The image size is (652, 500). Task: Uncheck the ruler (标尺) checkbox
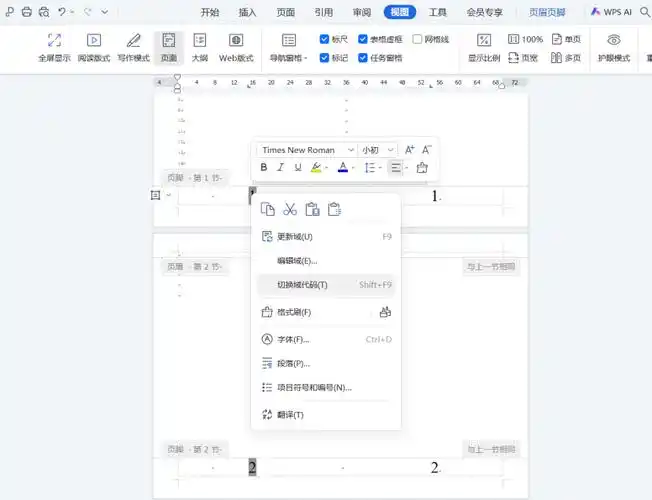coord(325,39)
